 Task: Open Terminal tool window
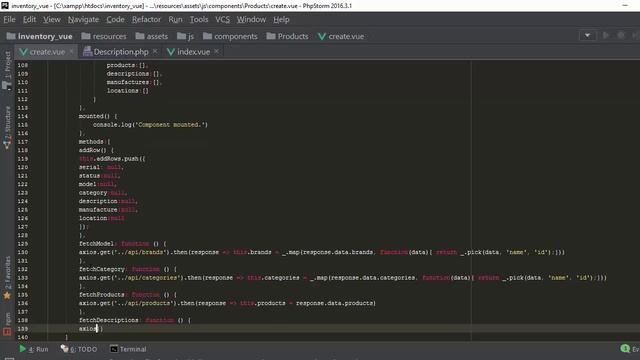pyautogui.click(x=128, y=349)
